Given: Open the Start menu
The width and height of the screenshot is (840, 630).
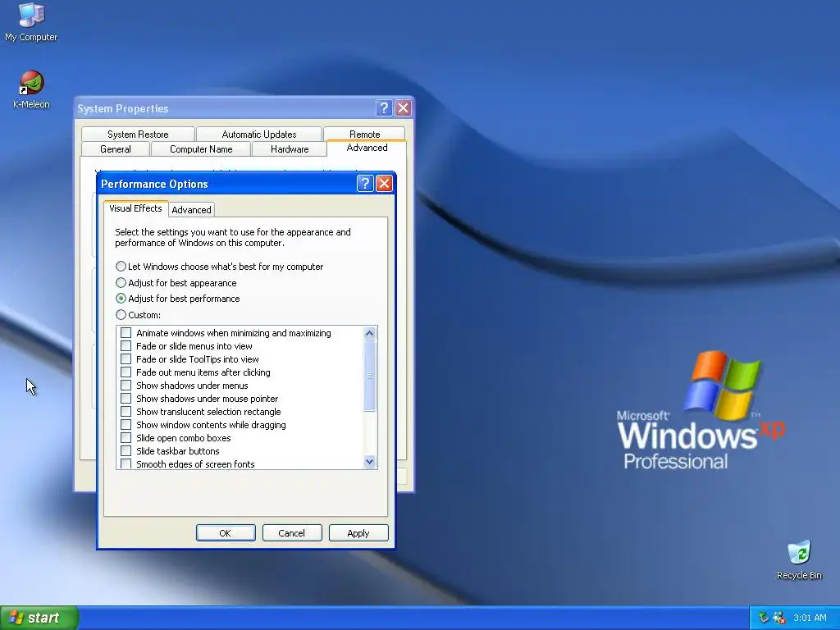Looking at the screenshot, I should point(39,618).
